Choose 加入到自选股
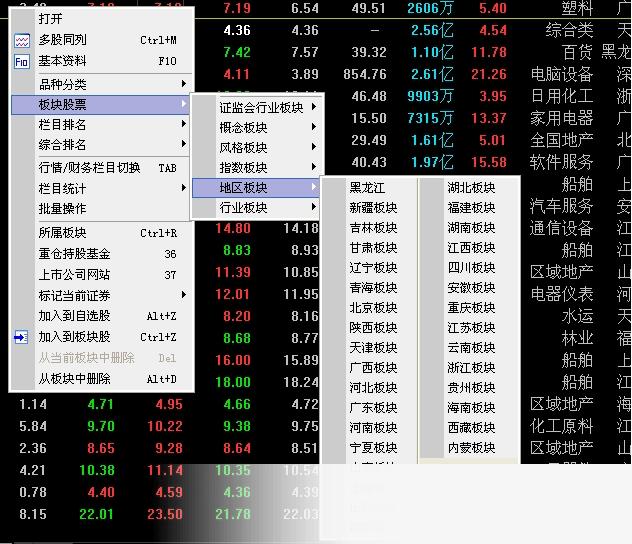632x544 pixels. (103, 316)
